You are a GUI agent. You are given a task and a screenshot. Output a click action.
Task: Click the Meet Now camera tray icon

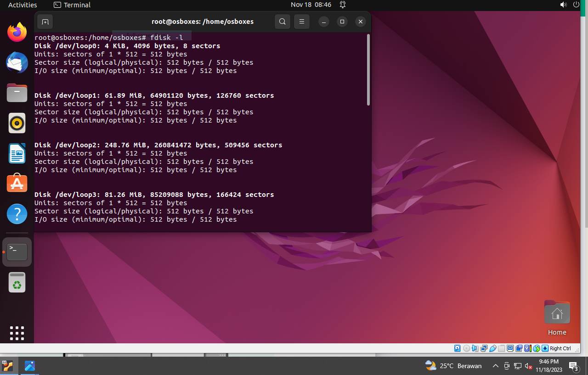tap(507, 366)
